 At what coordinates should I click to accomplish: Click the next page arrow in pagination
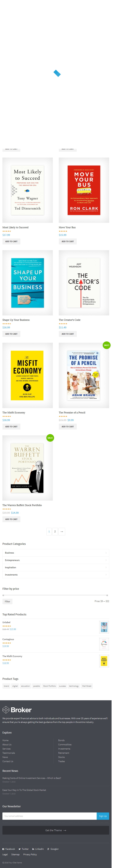point(62,531)
